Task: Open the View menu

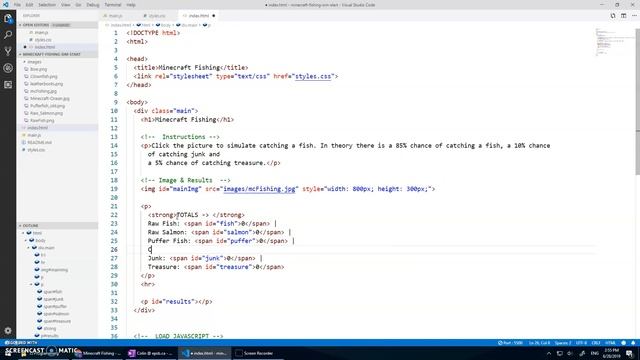Action: 65,5
